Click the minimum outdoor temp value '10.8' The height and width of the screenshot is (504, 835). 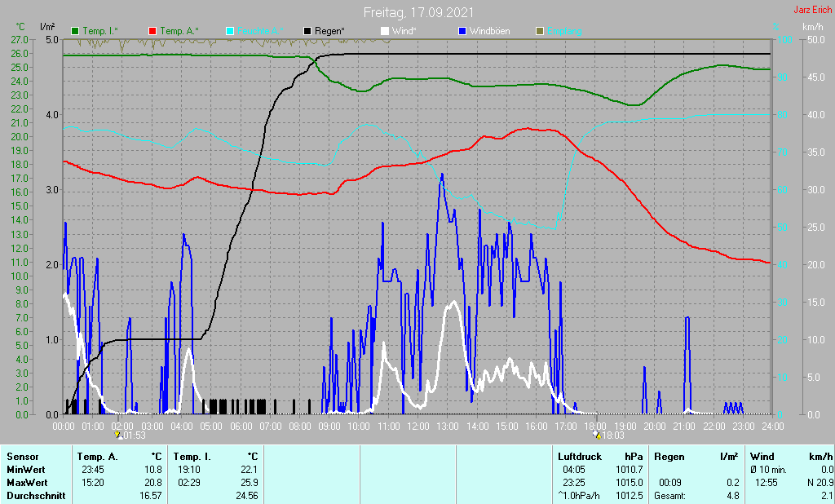click(153, 470)
